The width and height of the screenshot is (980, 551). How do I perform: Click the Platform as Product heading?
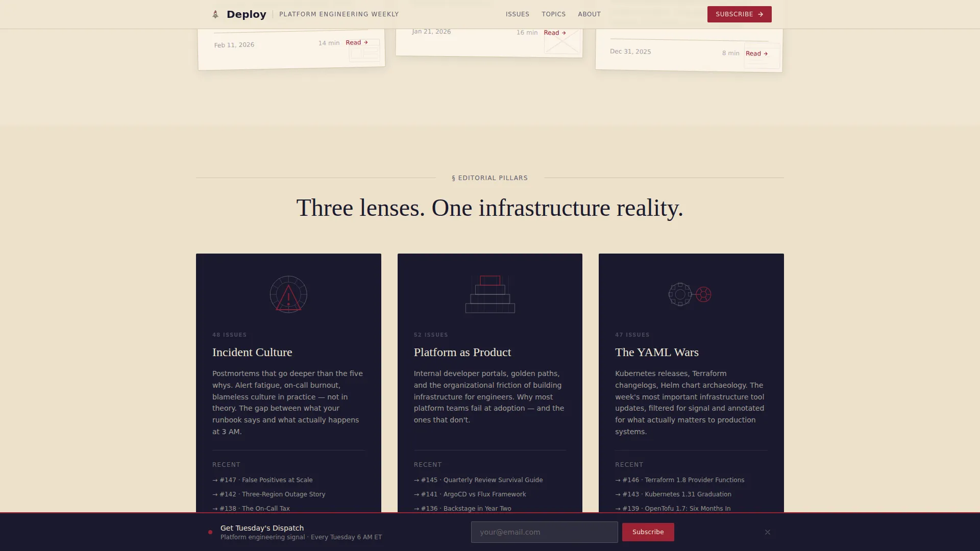pos(462,352)
